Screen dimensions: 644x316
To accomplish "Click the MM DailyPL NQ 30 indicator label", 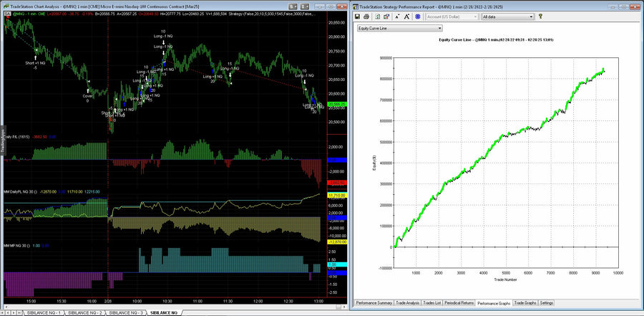I will (21, 192).
